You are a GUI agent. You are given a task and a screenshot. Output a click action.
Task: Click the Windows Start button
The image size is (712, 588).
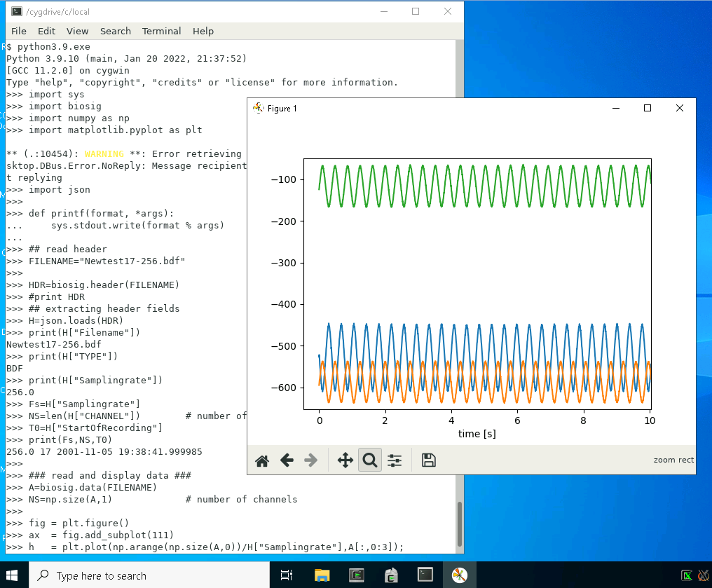(14, 575)
